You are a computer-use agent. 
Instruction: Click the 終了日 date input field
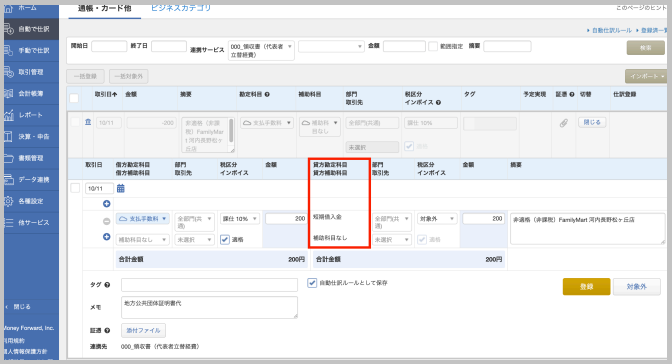(x=168, y=46)
